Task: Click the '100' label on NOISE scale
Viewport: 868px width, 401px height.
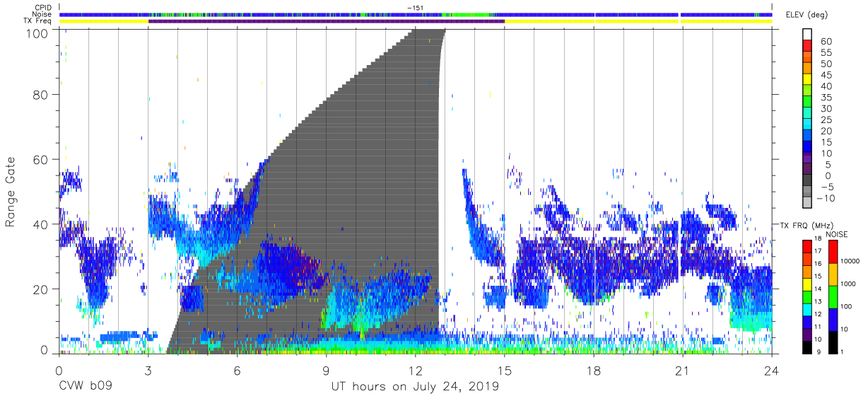Action: [x=845, y=308]
